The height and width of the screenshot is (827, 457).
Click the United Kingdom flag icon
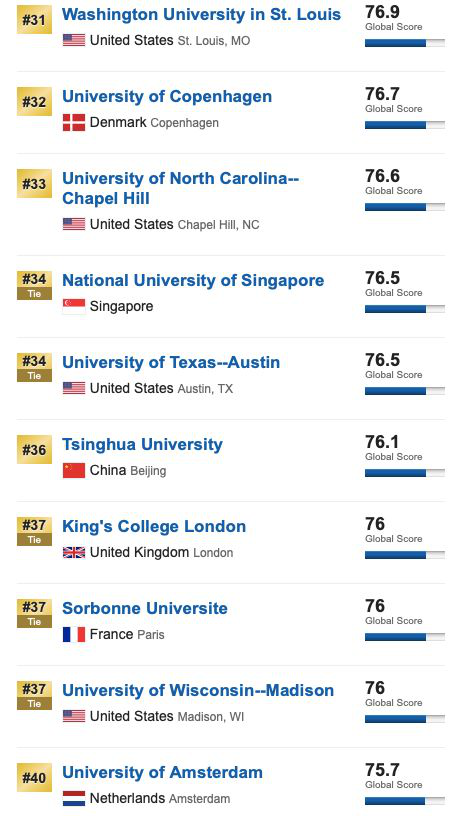coord(74,552)
